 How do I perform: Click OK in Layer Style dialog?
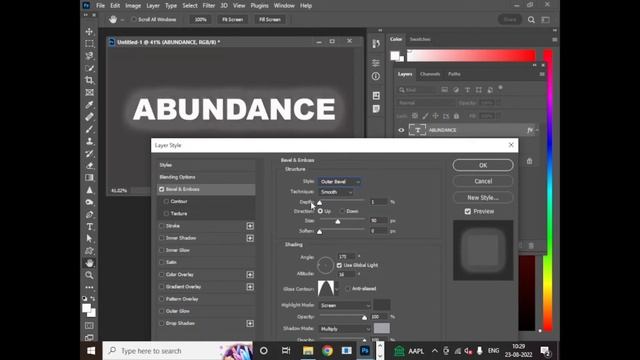pyautogui.click(x=483, y=165)
